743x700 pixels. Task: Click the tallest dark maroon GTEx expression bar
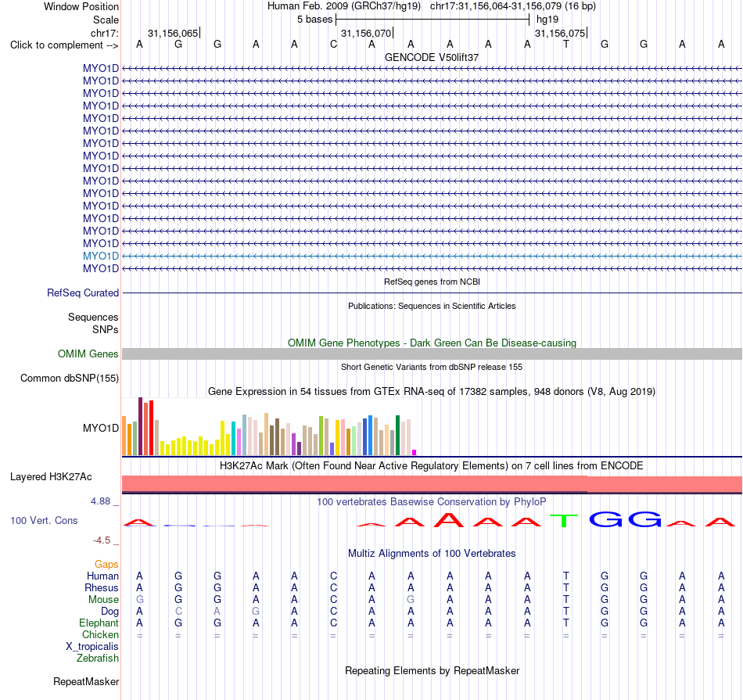tap(140, 426)
